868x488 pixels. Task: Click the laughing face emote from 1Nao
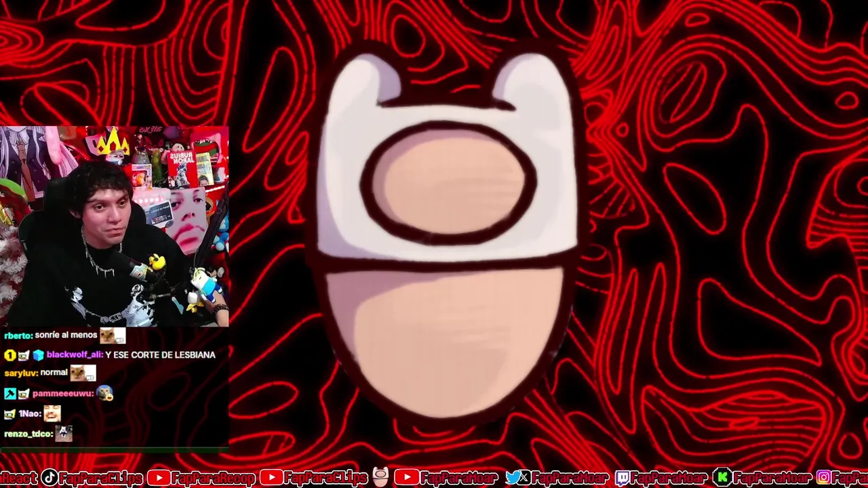pos(52,413)
